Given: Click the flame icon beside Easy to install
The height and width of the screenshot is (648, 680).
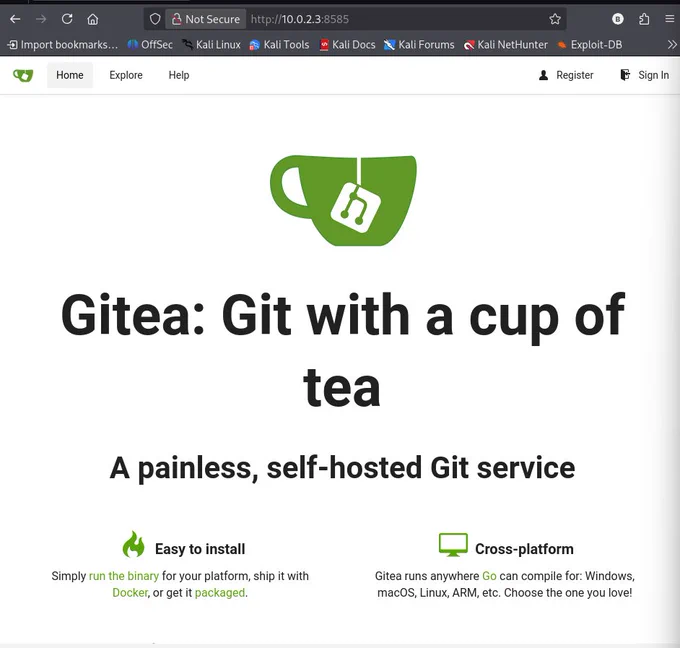Looking at the screenshot, I should [134, 544].
